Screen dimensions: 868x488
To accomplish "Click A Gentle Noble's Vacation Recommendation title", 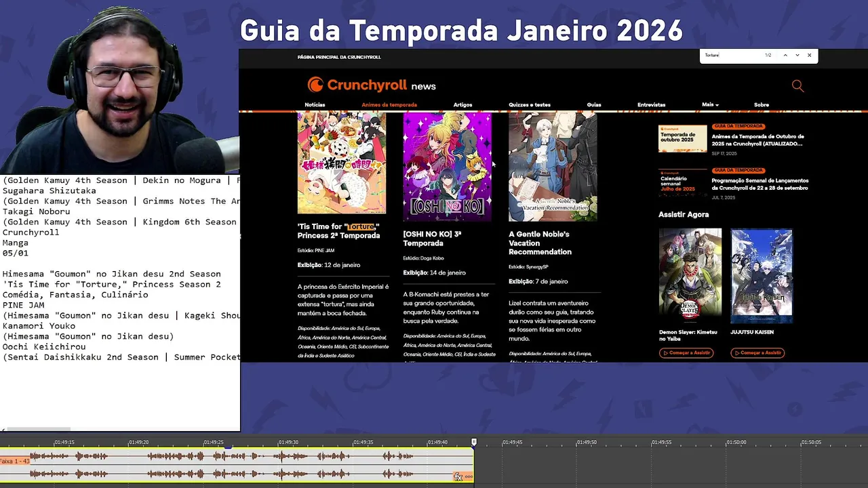I will pos(540,243).
